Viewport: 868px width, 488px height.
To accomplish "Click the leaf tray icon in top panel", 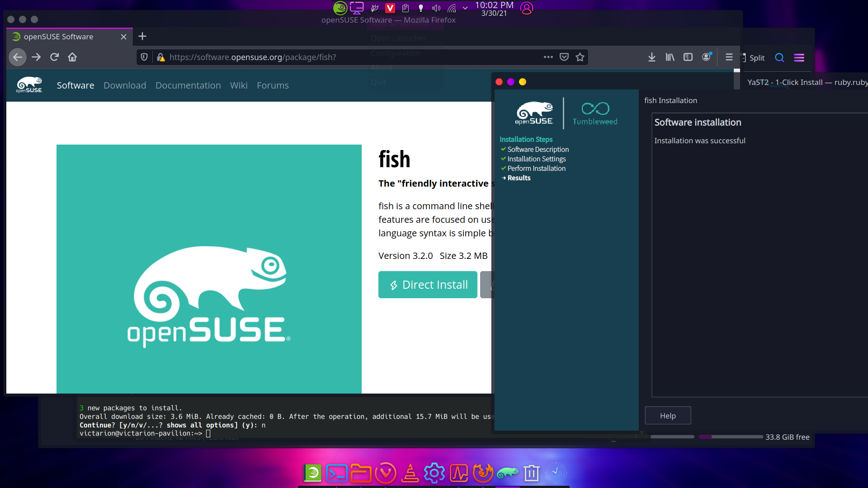I will click(374, 8).
